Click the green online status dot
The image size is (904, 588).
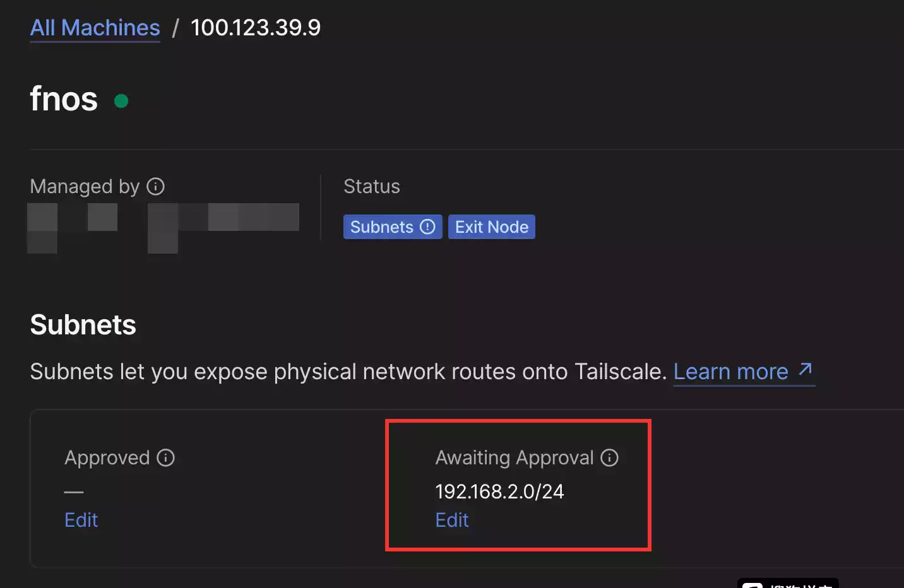121,101
